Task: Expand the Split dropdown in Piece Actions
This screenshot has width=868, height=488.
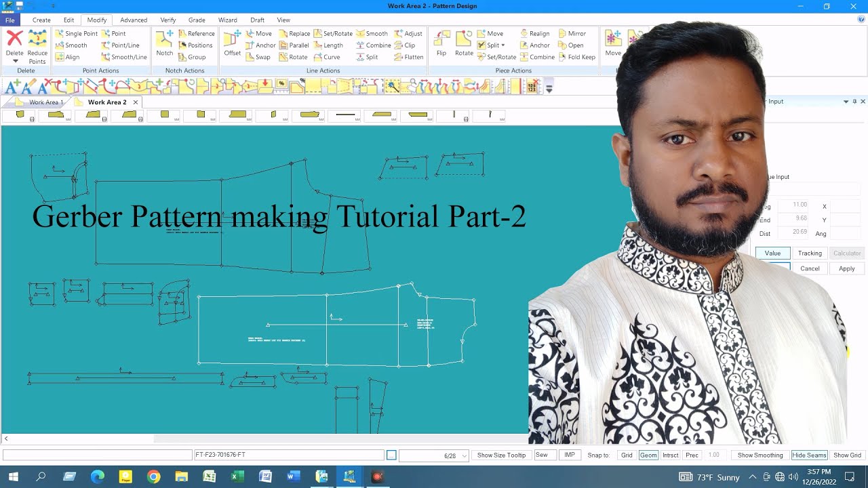Action: point(502,45)
